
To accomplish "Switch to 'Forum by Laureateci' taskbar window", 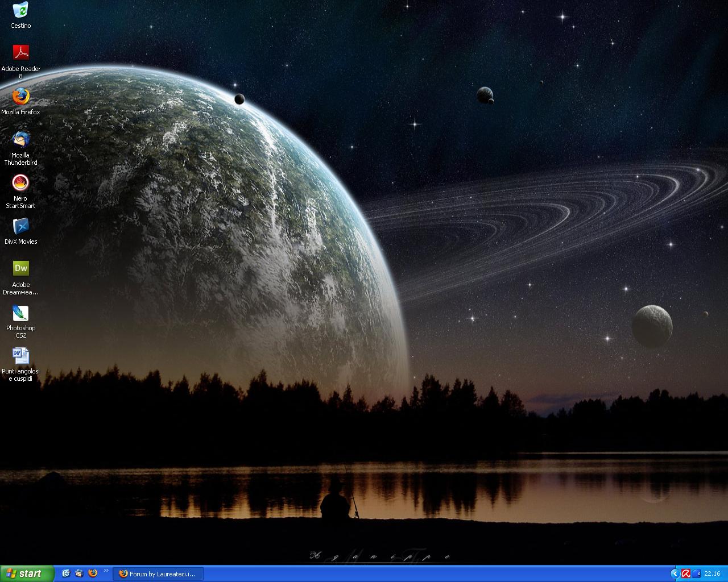I will click(158, 574).
